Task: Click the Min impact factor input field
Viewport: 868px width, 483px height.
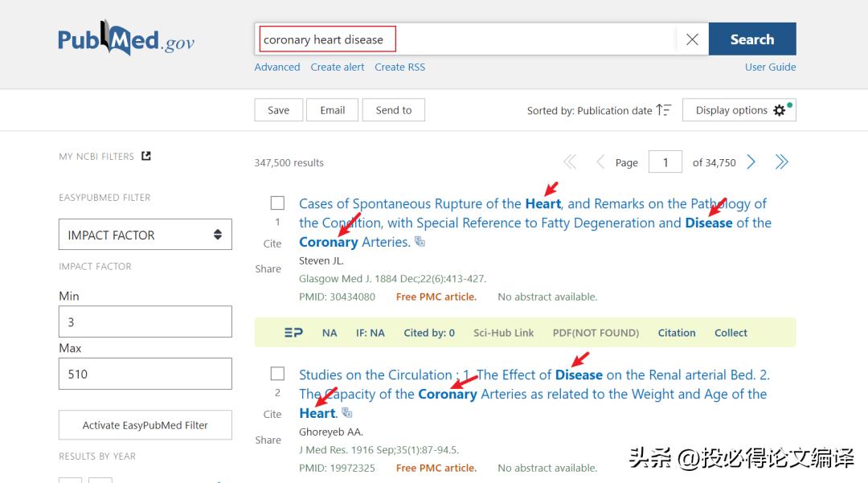Action: 145,321
